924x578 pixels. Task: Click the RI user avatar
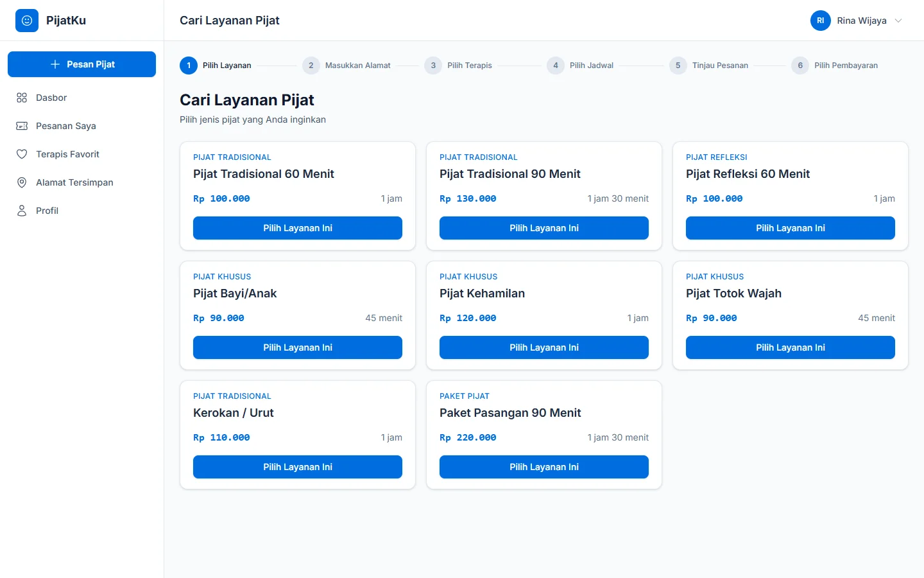click(x=821, y=21)
